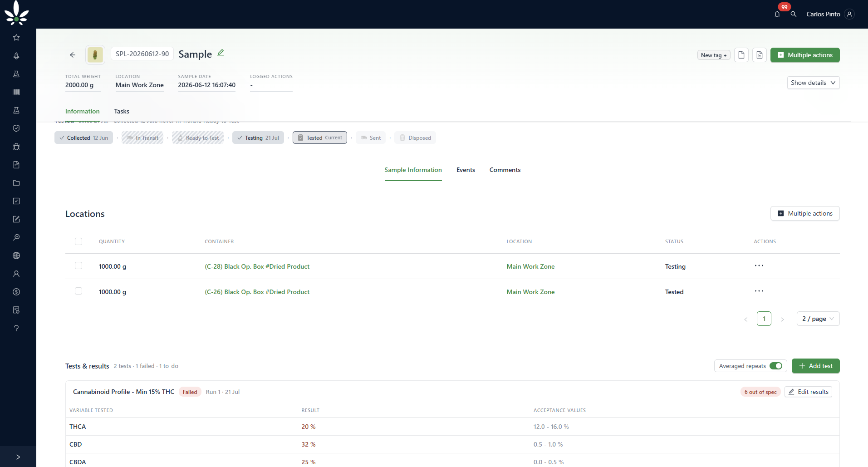
Task: Click the blank document icon button
Action: tap(741, 55)
